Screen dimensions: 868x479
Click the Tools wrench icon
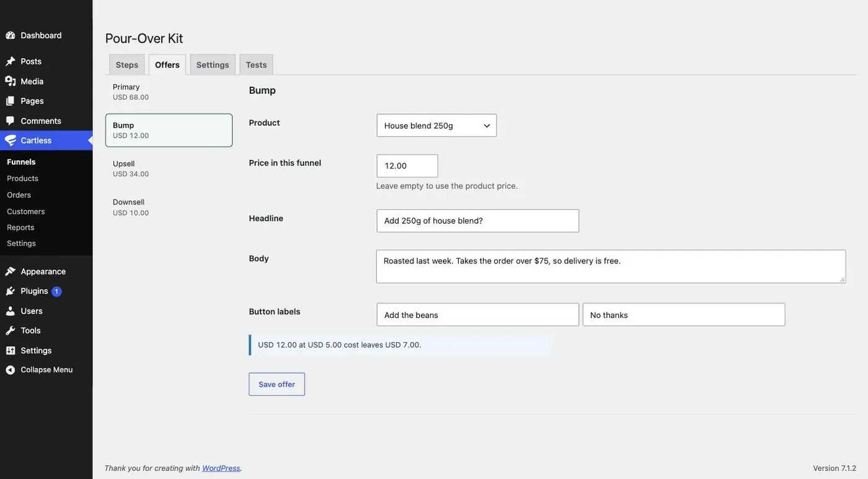[11, 330]
